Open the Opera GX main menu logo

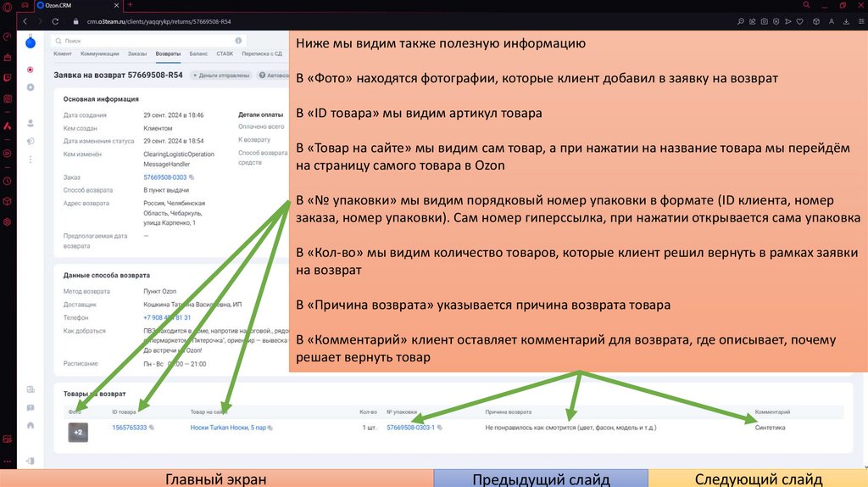pos(7,7)
